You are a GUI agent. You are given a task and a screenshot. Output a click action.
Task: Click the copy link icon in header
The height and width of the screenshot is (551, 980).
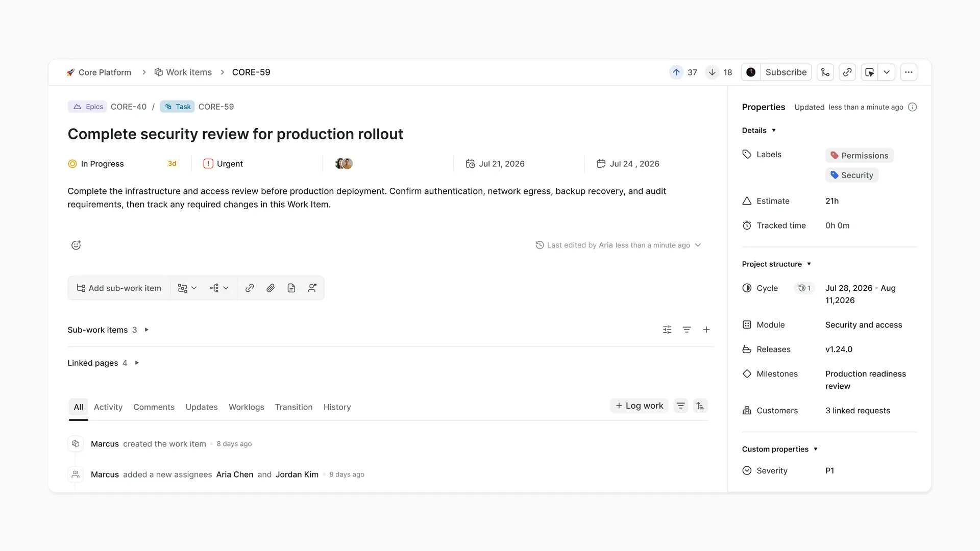click(x=847, y=72)
